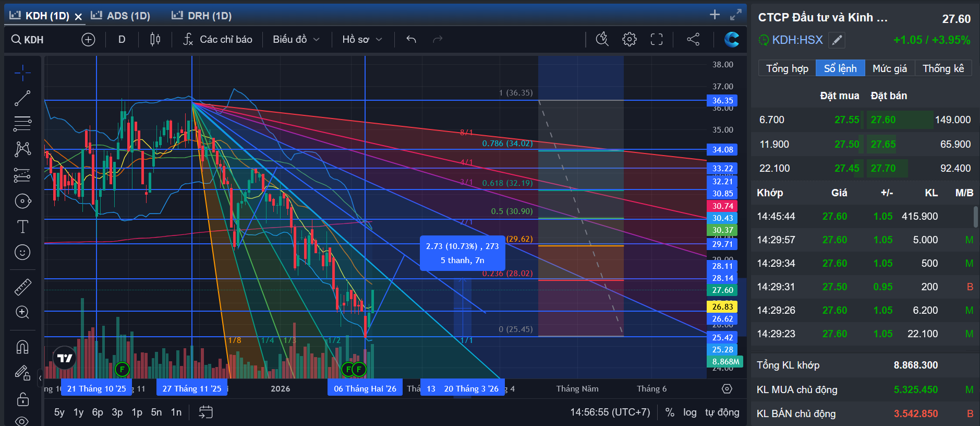This screenshot has width=980, height=426.
Task: Click the 27 Tháng 11 '25 date marker
Action: (x=192, y=388)
